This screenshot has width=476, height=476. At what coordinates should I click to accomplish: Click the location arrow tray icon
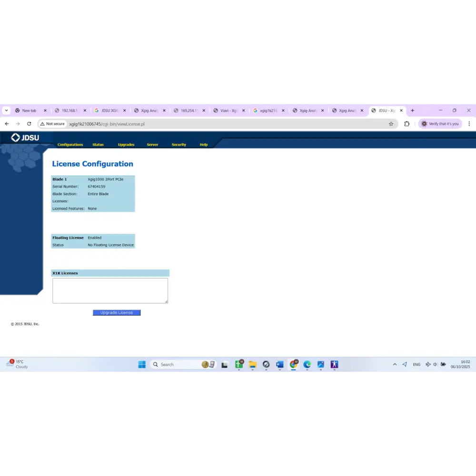click(x=405, y=364)
